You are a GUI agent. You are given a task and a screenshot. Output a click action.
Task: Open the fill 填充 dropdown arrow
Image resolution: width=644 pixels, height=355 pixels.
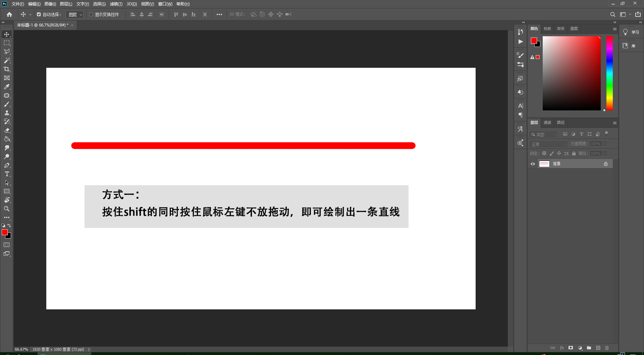605,153
